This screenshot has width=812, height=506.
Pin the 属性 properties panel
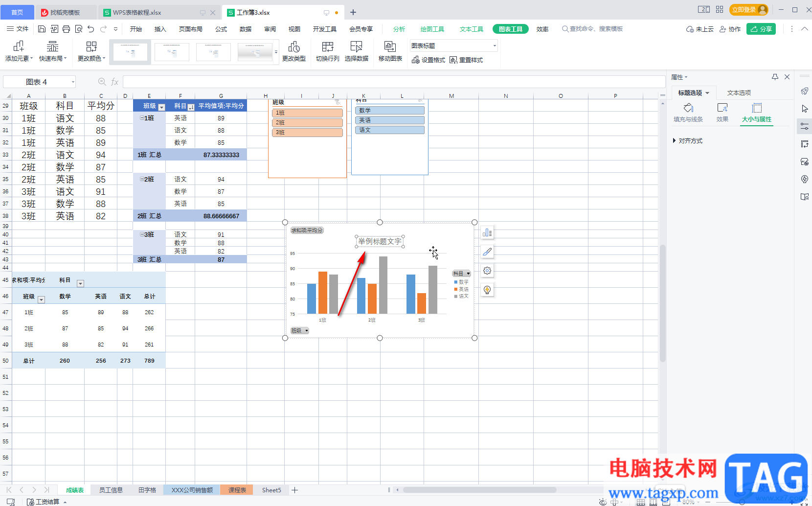(775, 77)
